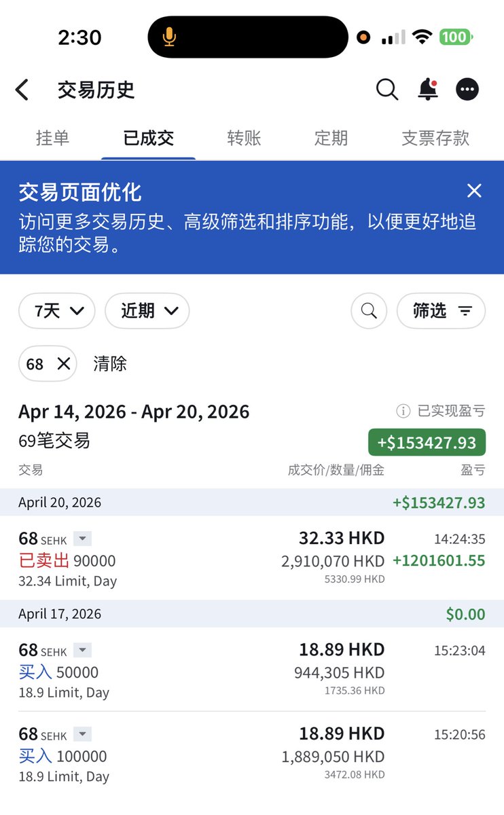Open the 支票存款 tab
This screenshot has width=504, height=815.
pyautogui.click(x=435, y=138)
